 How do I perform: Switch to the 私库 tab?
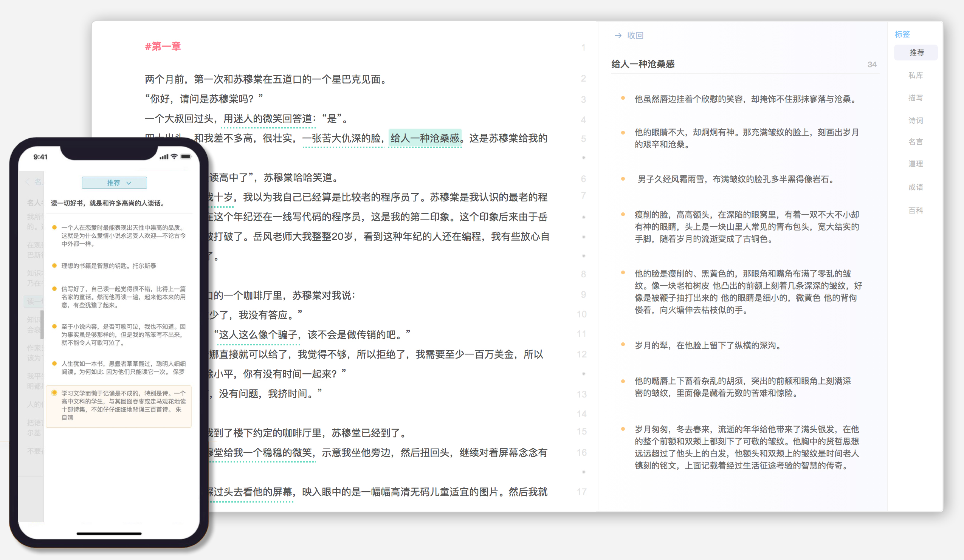pyautogui.click(x=915, y=75)
